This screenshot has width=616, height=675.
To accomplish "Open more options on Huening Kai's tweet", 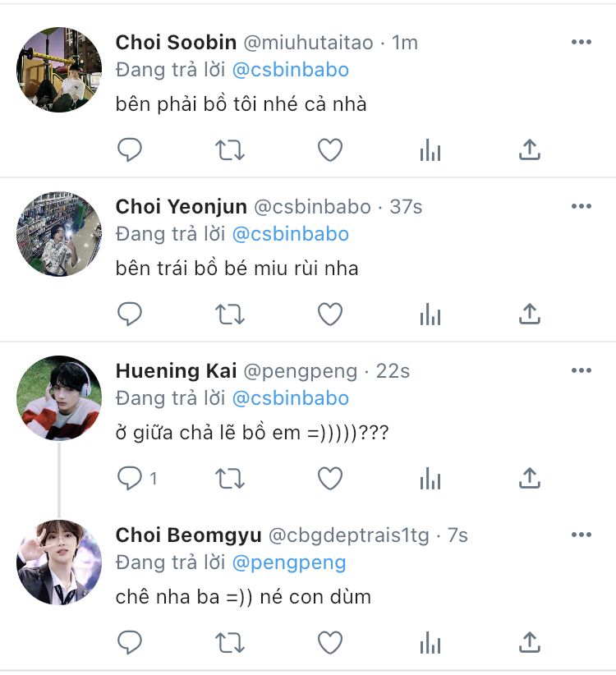I will pos(581,371).
